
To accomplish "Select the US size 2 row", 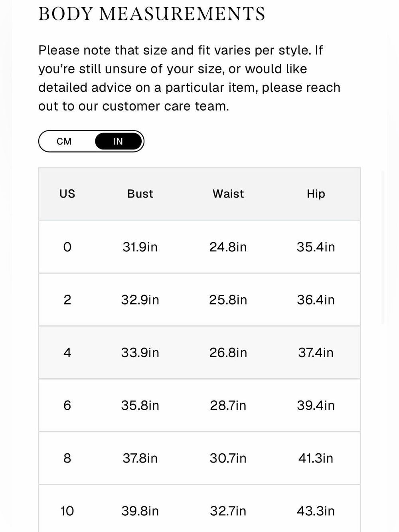I will (x=199, y=300).
